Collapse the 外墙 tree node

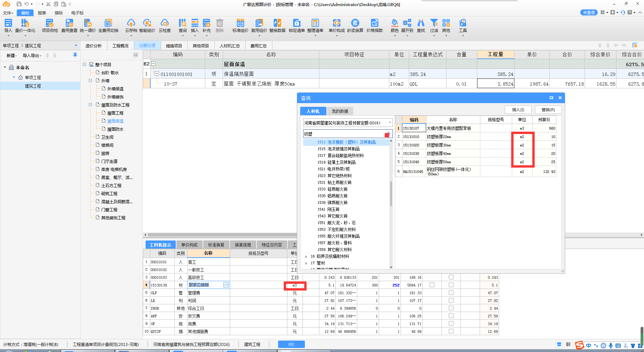click(91, 80)
